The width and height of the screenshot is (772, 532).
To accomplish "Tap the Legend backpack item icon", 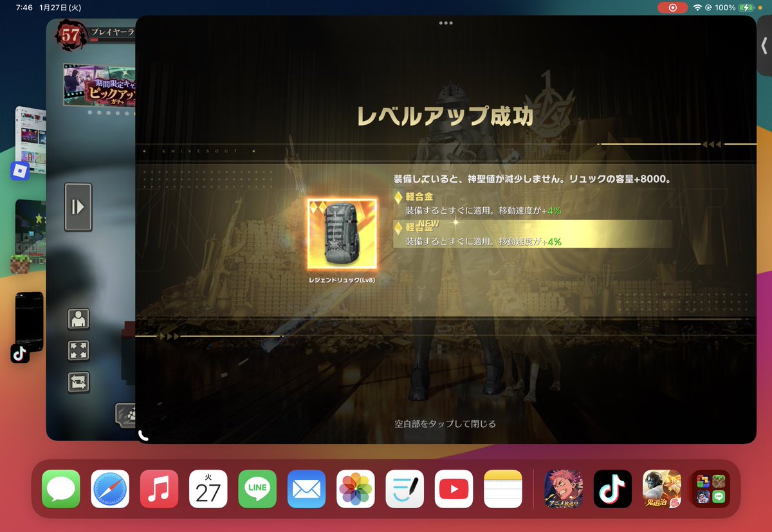I will [342, 234].
